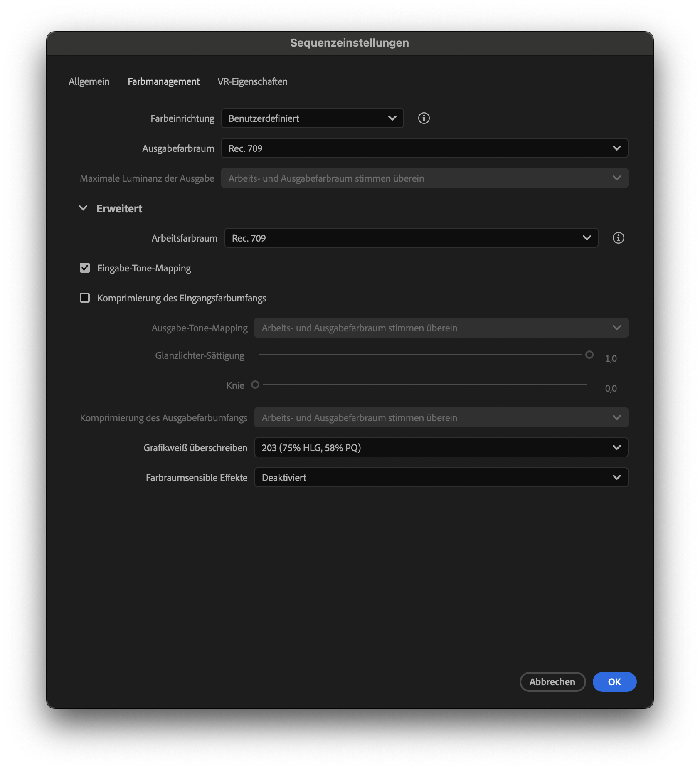Click the chevron on the Grafikweiß überschreiben dropdown
This screenshot has width=700, height=770.
click(616, 447)
